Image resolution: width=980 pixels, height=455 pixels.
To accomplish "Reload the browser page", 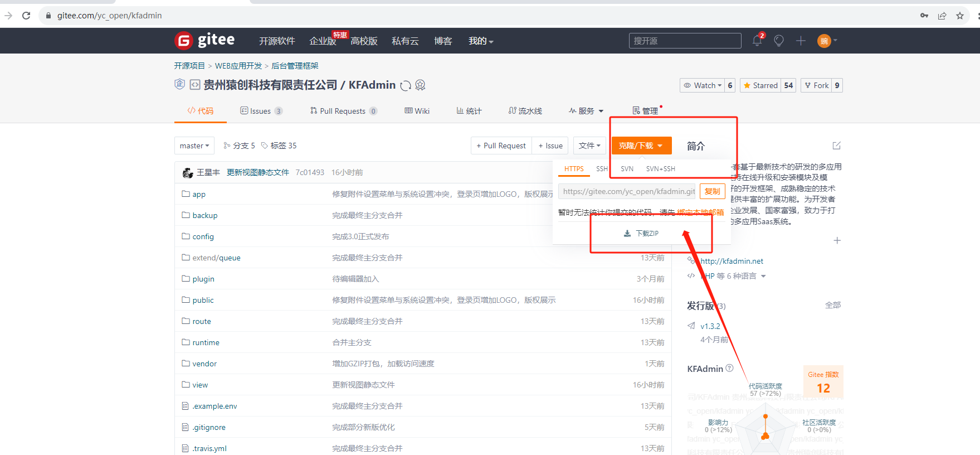I will click(26, 16).
